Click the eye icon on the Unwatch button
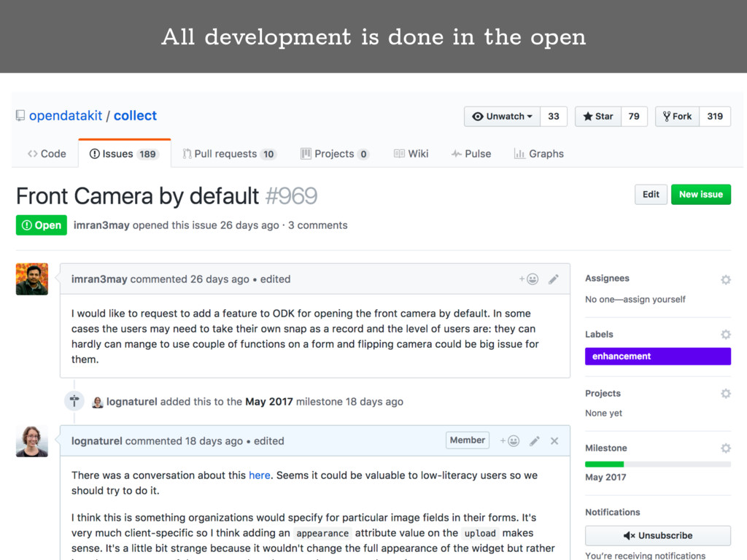Image resolution: width=747 pixels, height=560 pixels. point(477,116)
